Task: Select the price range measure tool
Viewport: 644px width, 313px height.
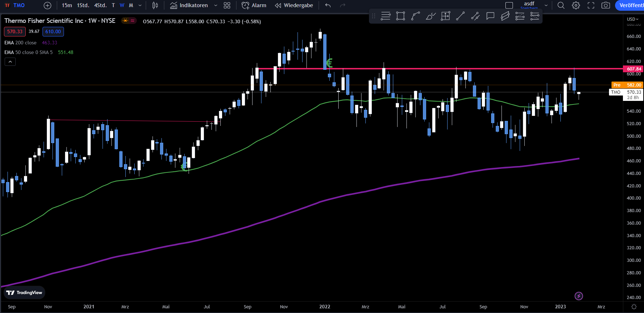Action: pos(445,16)
